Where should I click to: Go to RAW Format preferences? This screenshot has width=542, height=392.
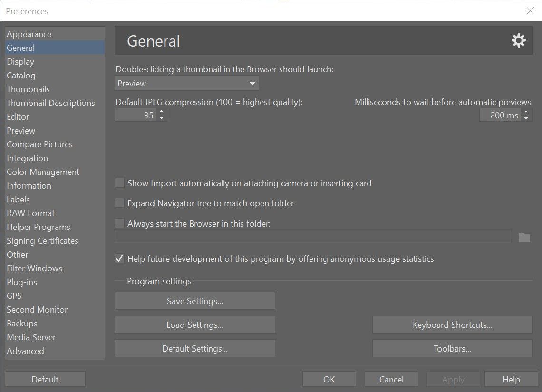click(x=30, y=213)
